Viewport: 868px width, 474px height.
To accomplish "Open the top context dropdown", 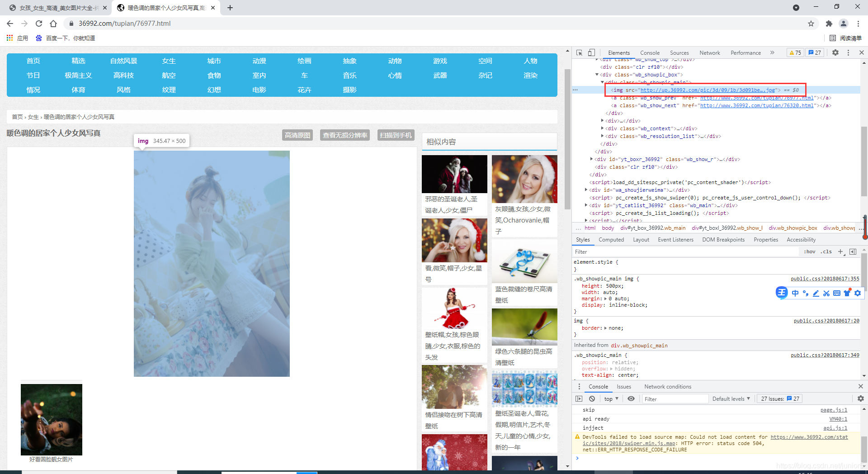I will [611, 399].
